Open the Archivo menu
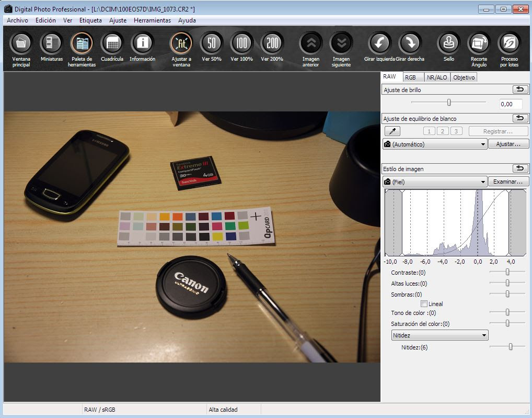Viewport: 532px width, 418px height. 17,20
